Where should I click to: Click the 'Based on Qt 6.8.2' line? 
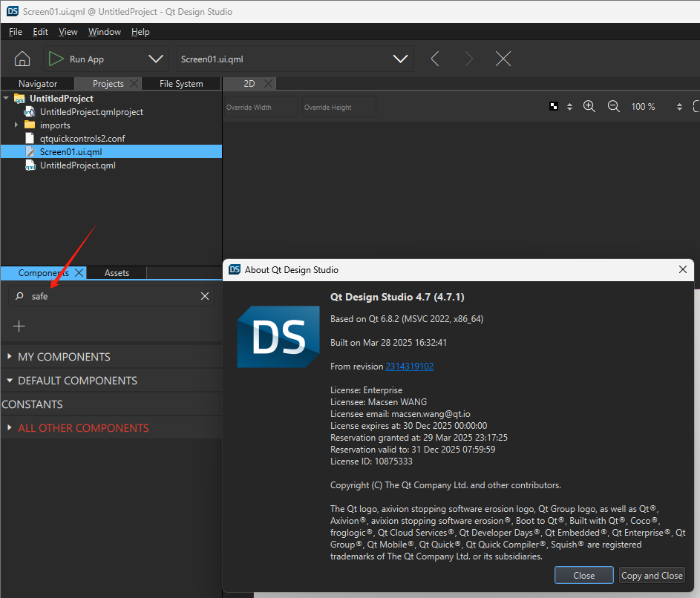pos(407,319)
